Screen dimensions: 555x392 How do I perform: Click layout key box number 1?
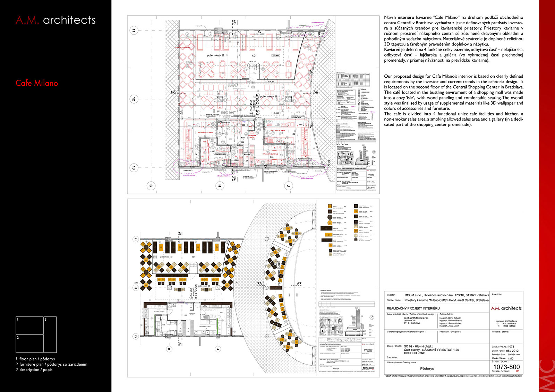29,325
